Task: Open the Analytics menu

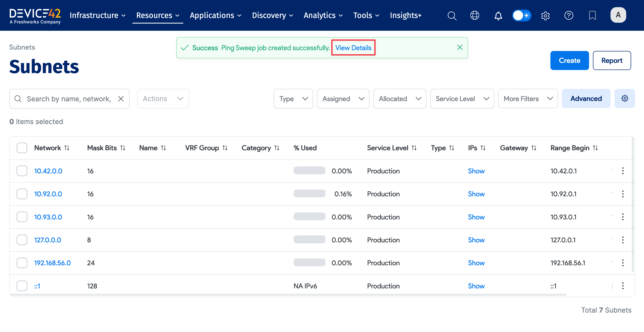Action: 323,16
